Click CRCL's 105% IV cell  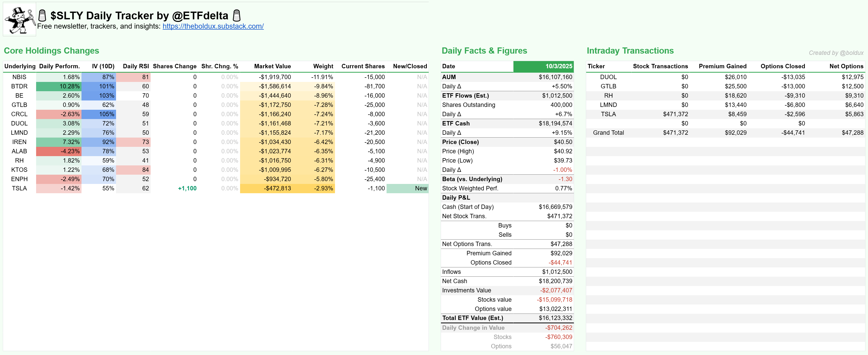[99, 114]
